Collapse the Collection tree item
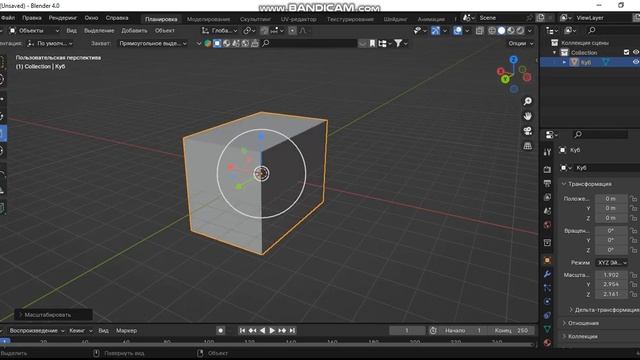Screen dimensions: 640x360 coord(554,53)
